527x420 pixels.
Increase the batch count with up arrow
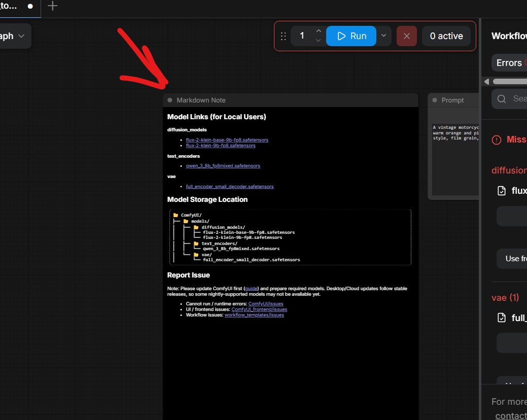(319, 31)
